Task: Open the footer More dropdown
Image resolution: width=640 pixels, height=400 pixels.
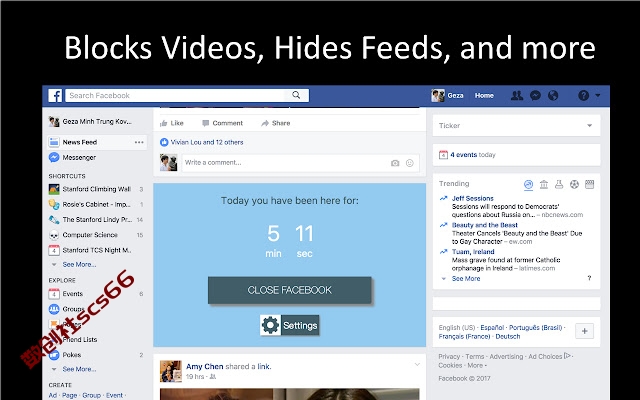Action: pos(477,365)
